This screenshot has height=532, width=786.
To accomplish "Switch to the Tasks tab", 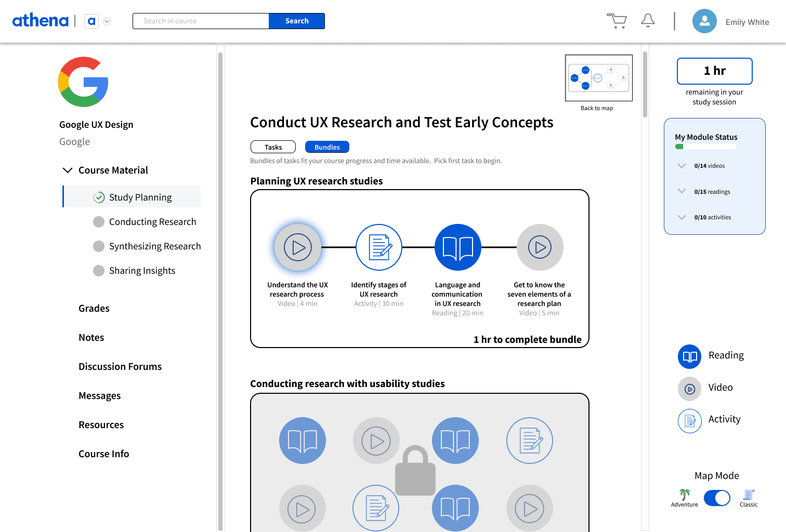I will pos(273,147).
